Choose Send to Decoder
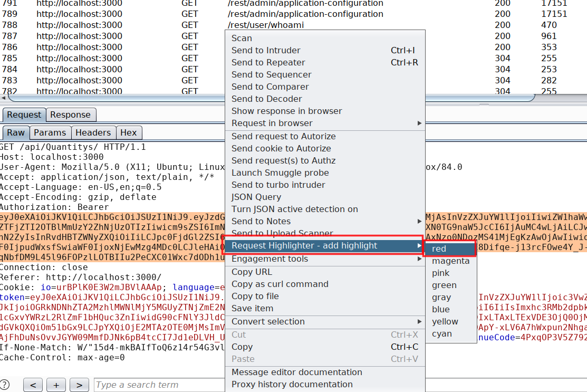The width and height of the screenshot is (587, 392). (325, 99)
